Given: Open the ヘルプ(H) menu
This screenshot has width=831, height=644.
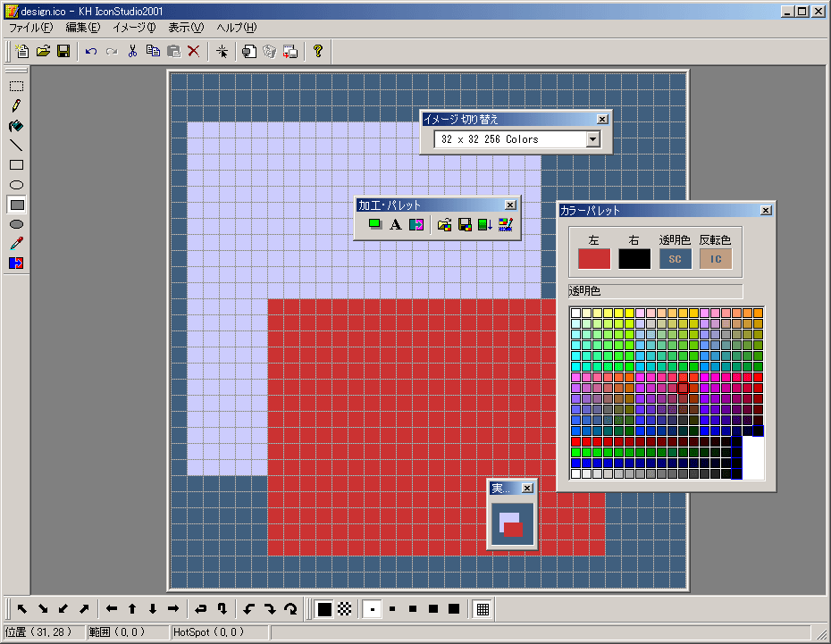Looking at the screenshot, I should pyautogui.click(x=237, y=28).
